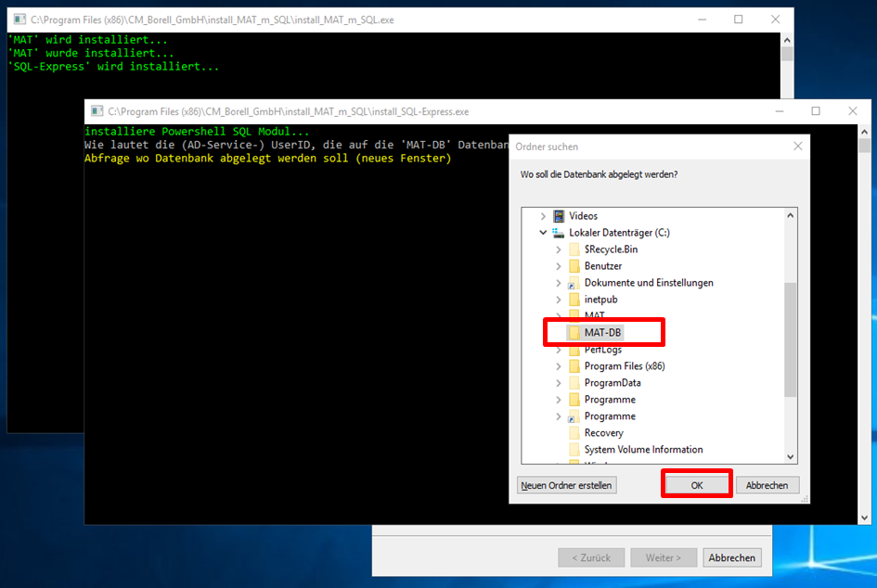
Task: Expand the Benutzer node
Action: point(559,266)
